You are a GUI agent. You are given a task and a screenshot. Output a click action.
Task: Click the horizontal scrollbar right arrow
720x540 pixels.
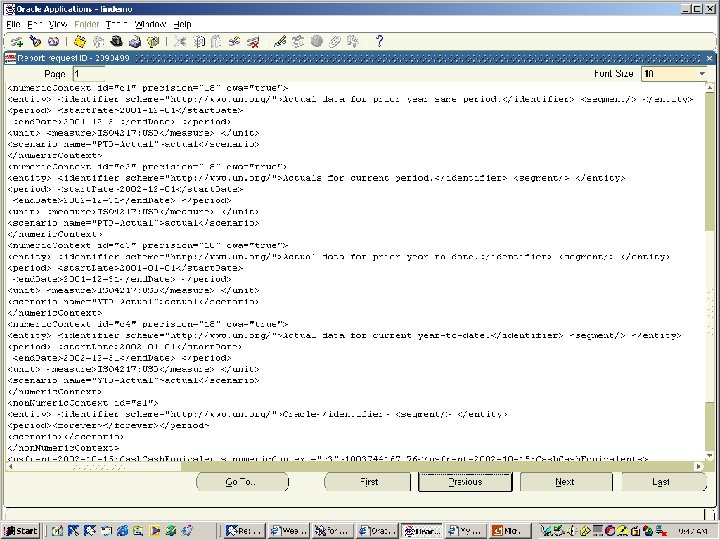(x=698, y=467)
